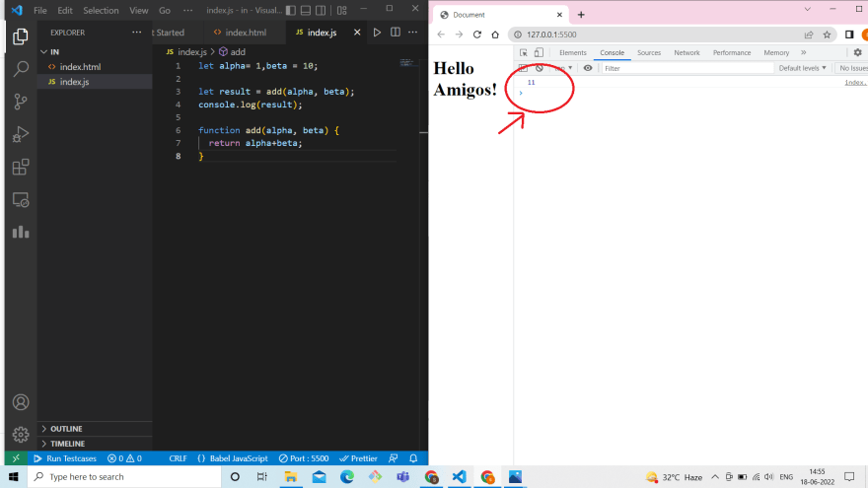Switch to the DevTools Sources tab

coord(649,52)
